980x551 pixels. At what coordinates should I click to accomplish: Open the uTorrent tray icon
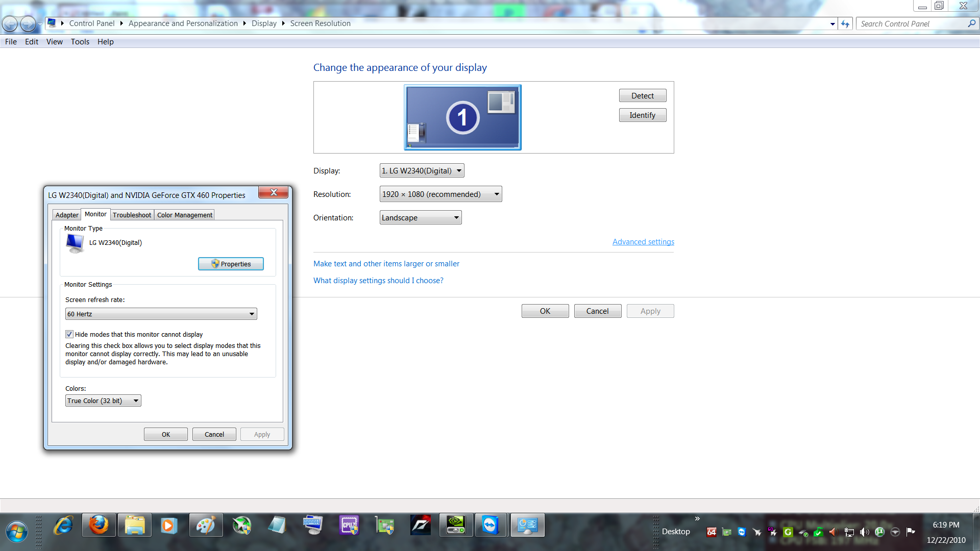coord(879,532)
